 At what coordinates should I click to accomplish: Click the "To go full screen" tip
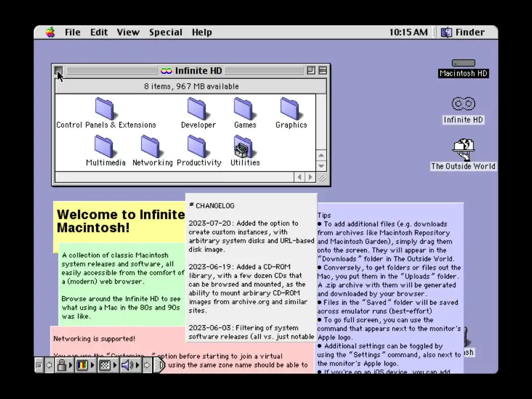click(389, 328)
